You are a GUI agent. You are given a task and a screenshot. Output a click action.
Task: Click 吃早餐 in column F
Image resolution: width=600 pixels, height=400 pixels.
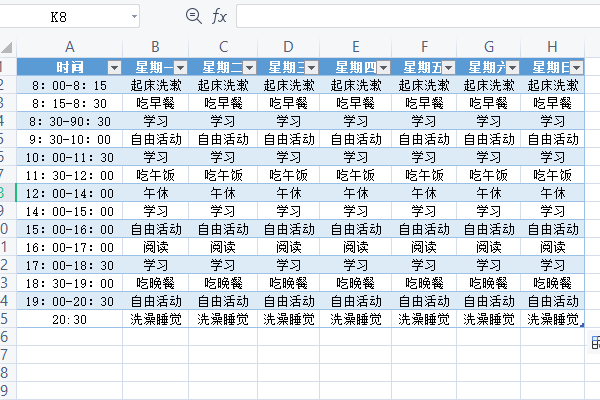click(424, 103)
